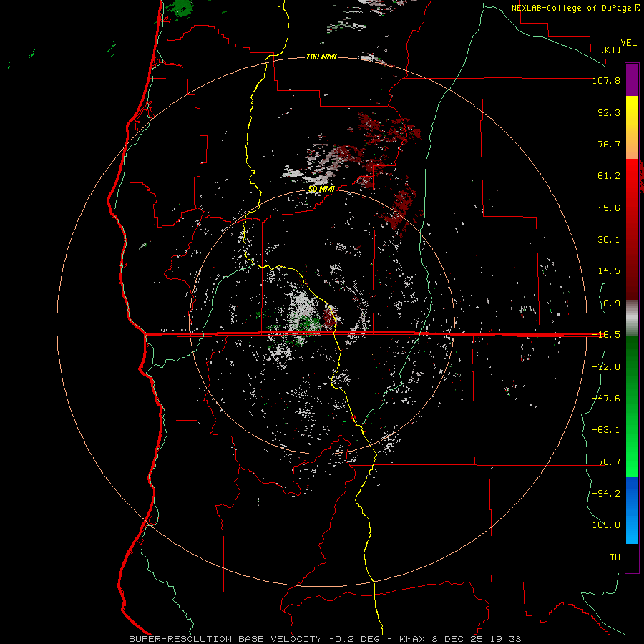Select the -16.5 velocity scale label
Screen dimensions: 644x644
pyautogui.click(x=606, y=335)
